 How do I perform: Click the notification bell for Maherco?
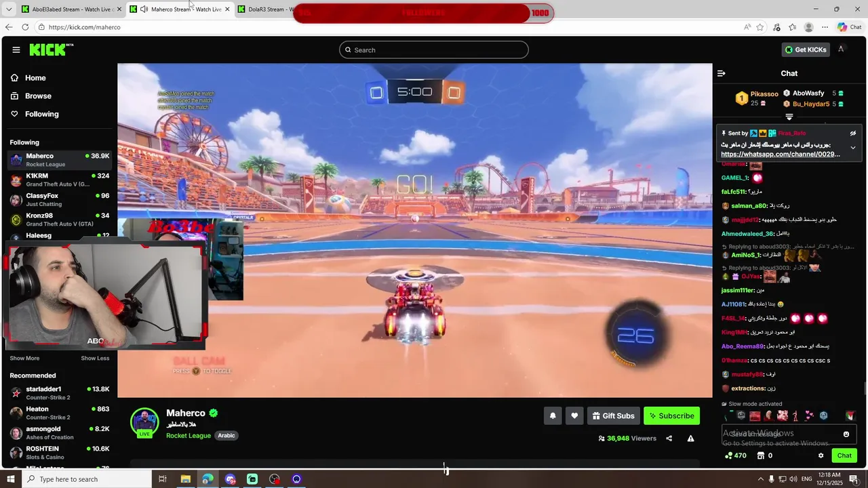(x=553, y=415)
